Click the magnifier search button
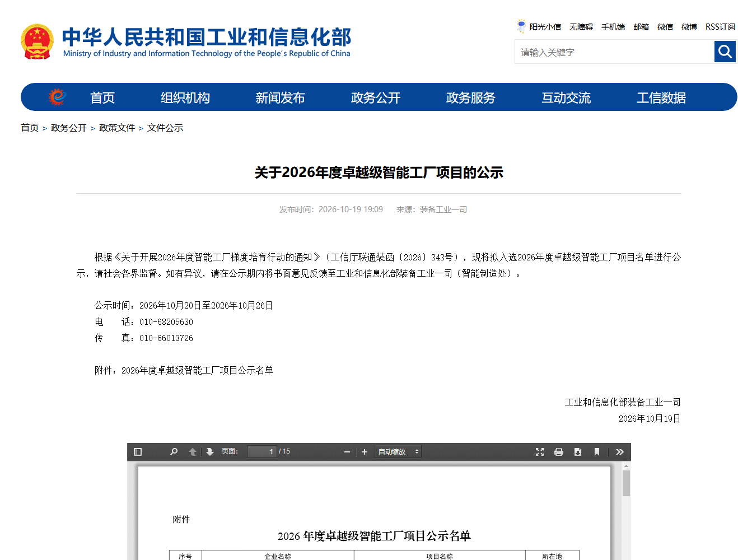 (x=725, y=52)
